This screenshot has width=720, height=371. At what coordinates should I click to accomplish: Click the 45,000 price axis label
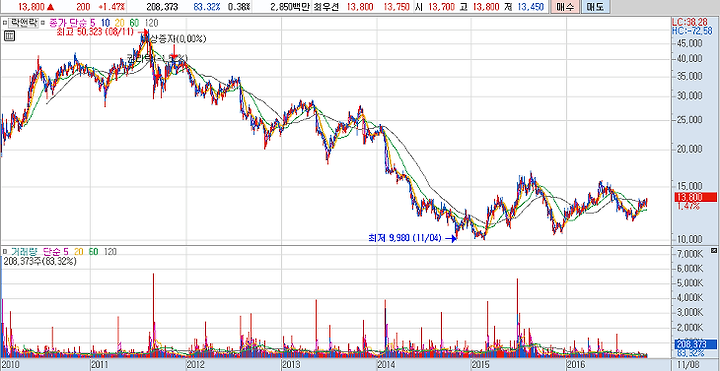click(690, 43)
